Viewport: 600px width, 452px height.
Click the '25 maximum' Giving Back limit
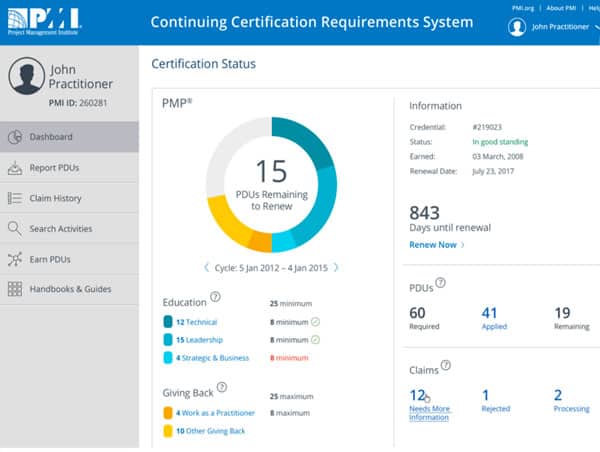tap(292, 397)
